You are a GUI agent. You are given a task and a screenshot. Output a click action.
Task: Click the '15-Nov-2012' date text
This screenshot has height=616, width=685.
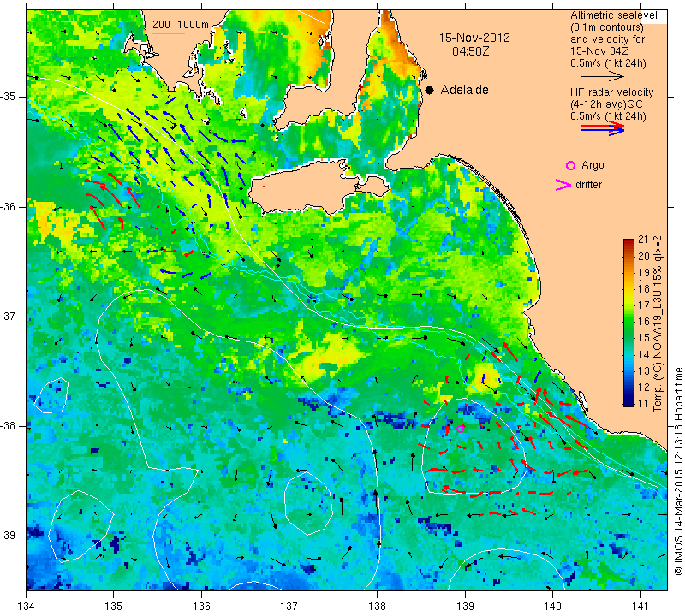pyautogui.click(x=474, y=38)
